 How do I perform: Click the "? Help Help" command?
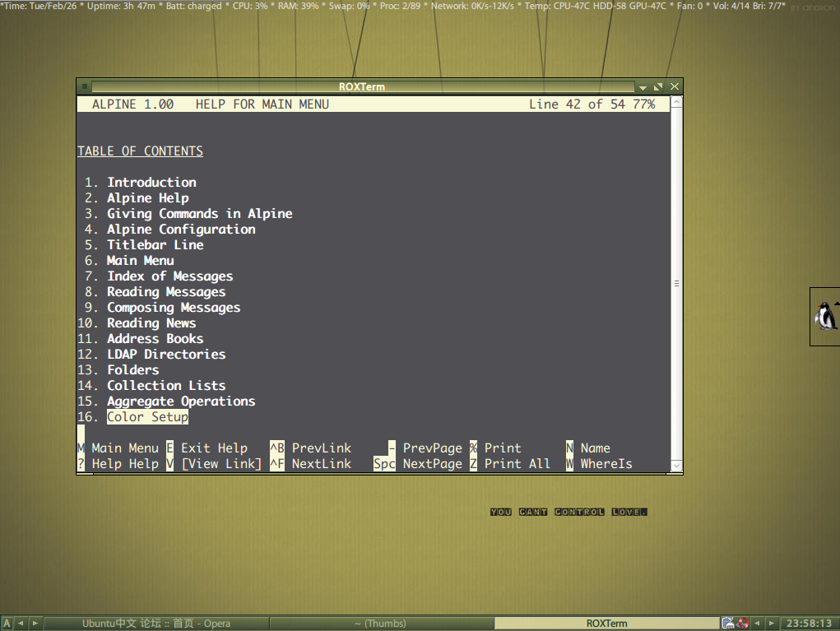pyautogui.click(x=118, y=463)
